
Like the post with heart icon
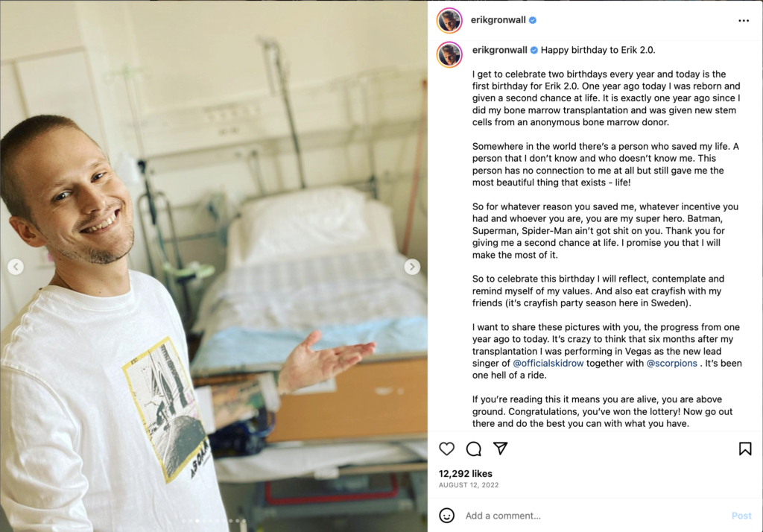coord(446,449)
